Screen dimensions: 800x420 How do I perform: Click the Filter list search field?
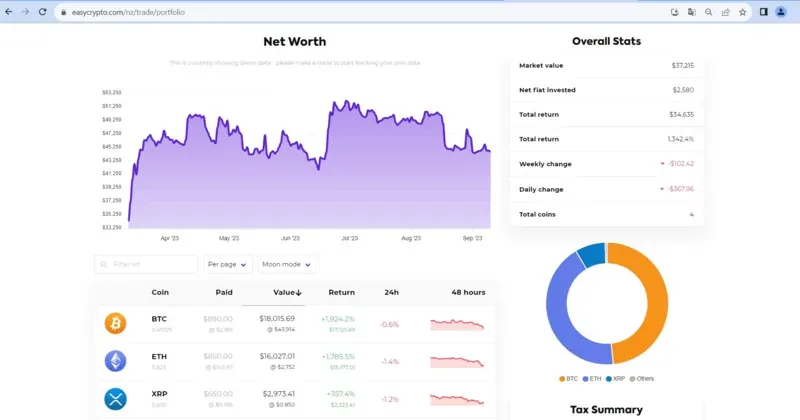point(146,264)
